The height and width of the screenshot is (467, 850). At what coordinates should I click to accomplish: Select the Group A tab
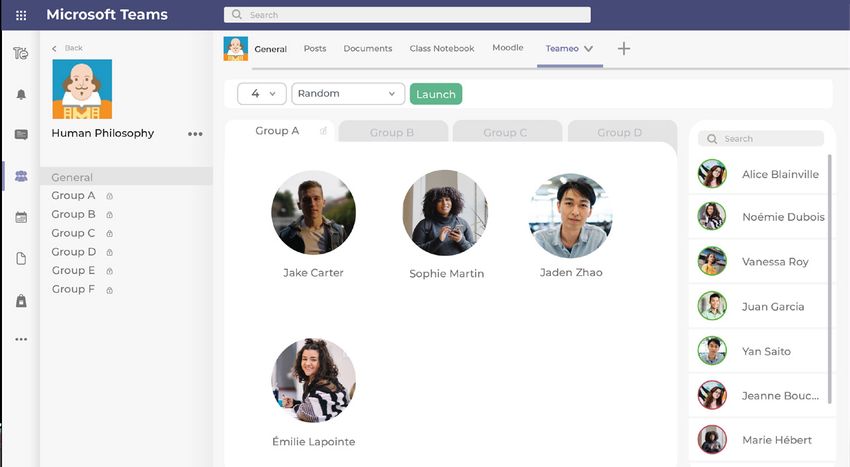280,131
